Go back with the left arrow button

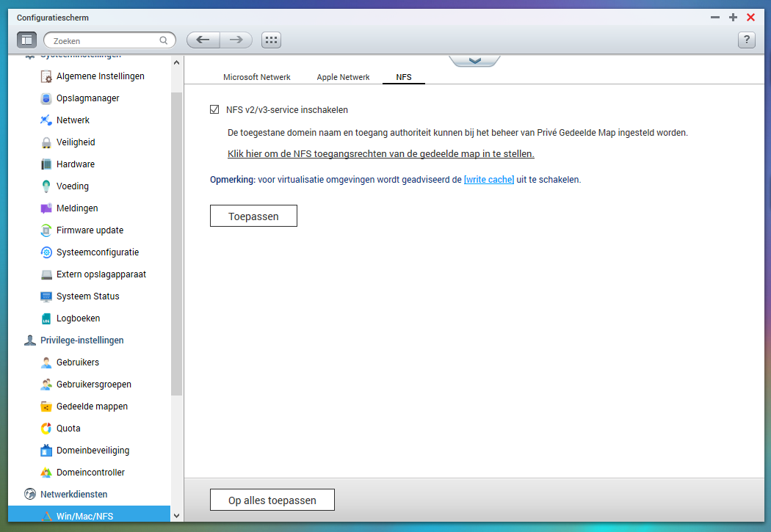pos(203,40)
